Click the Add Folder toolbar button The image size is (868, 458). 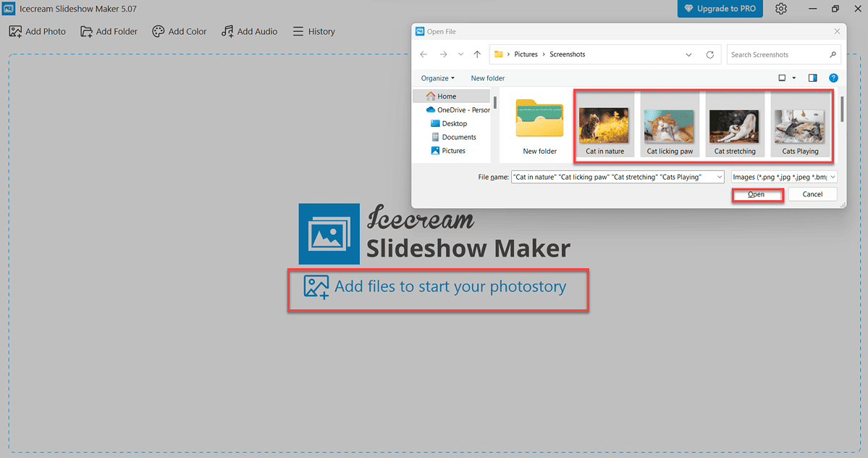click(x=109, y=32)
